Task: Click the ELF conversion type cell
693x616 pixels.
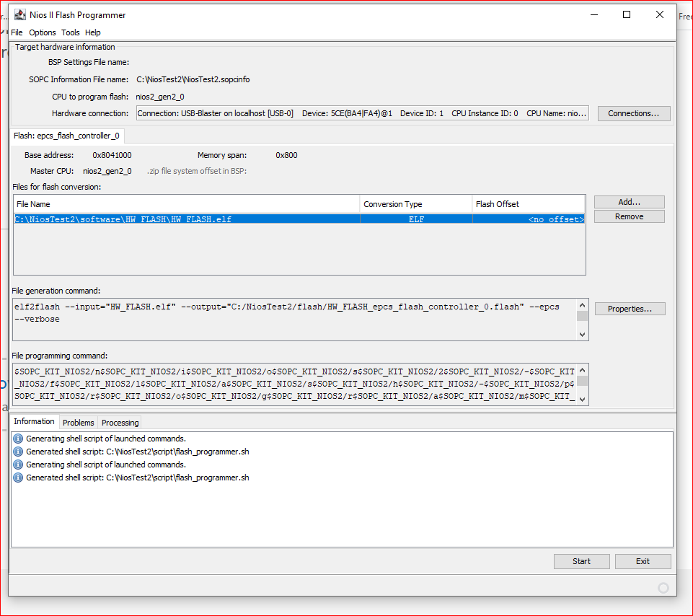Action: [x=416, y=219]
